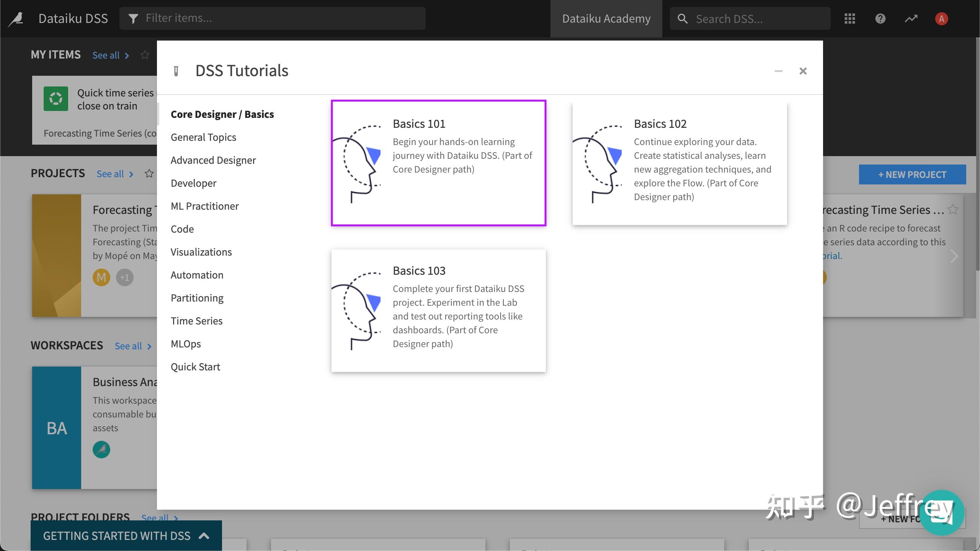Click the tutorials test tube icon
Viewport: 980px width, 551px height.
click(176, 71)
